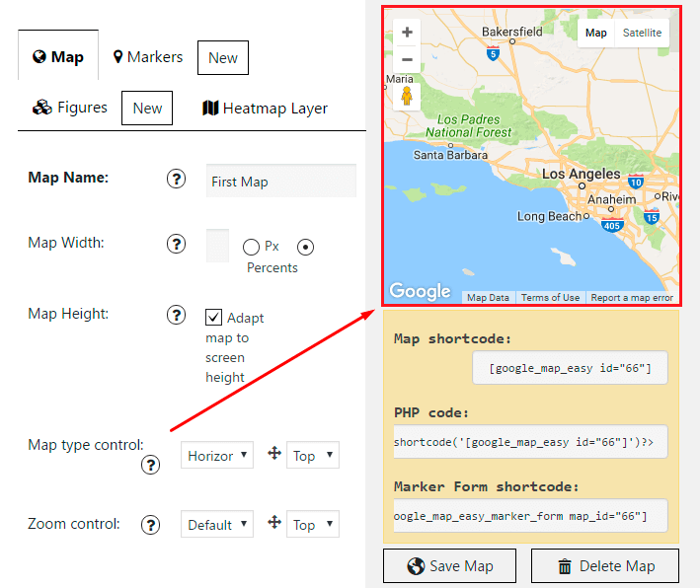This screenshot has width=700, height=588.
Task: Click Bakersfield label on map
Action: click(x=512, y=32)
